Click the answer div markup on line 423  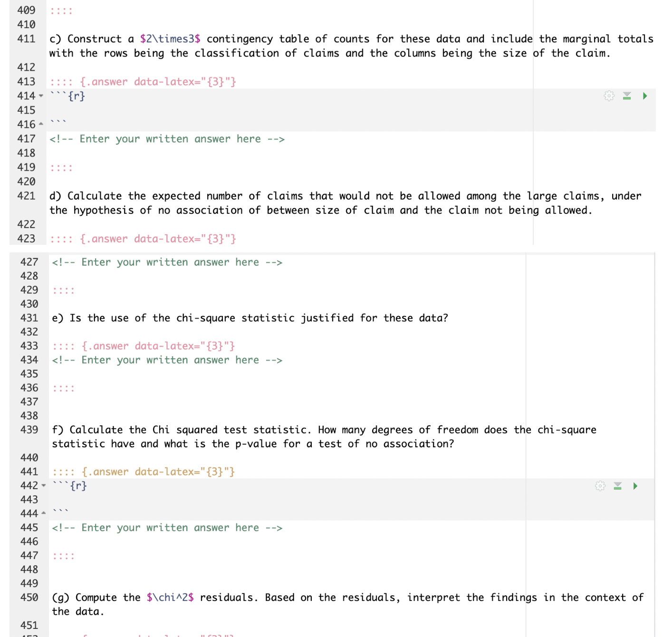[x=143, y=238]
